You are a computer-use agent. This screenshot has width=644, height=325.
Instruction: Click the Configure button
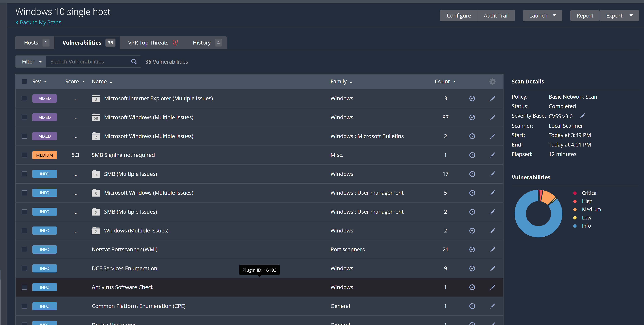click(x=459, y=15)
